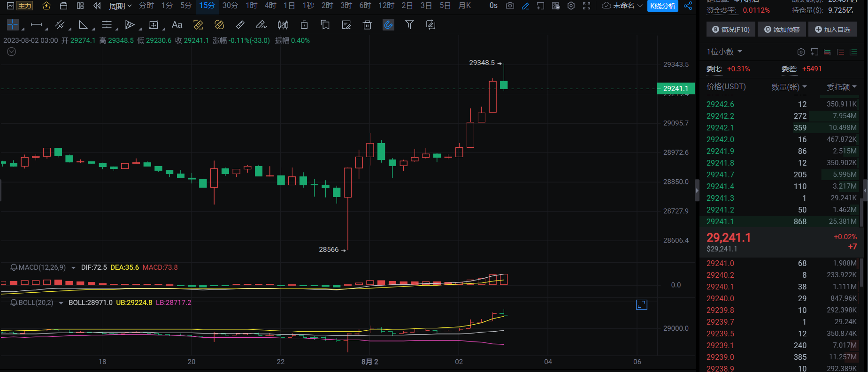Toggle the blue pencil drawing toolbar icon
The height and width of the screenshot is (372, 868).
[525, 6]
